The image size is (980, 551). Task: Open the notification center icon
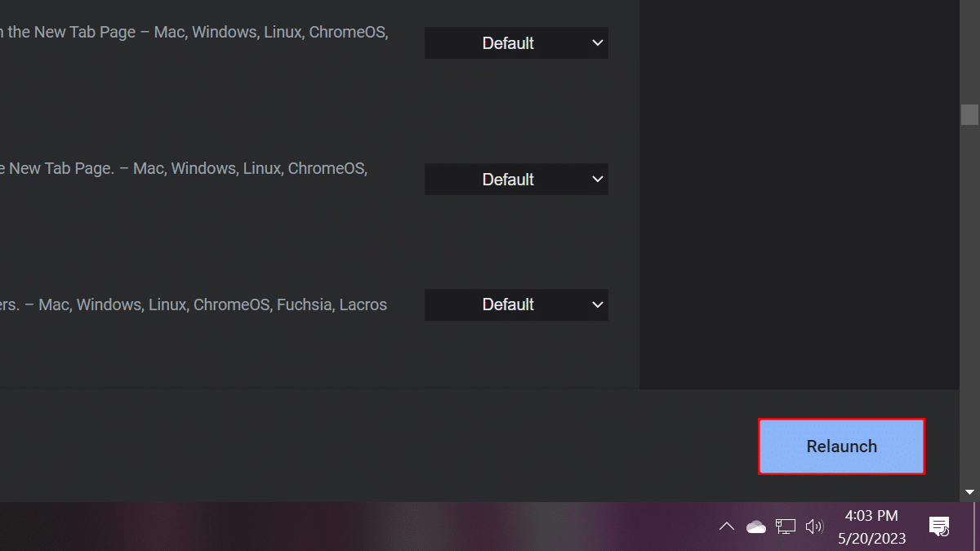[x=939, y=527]
